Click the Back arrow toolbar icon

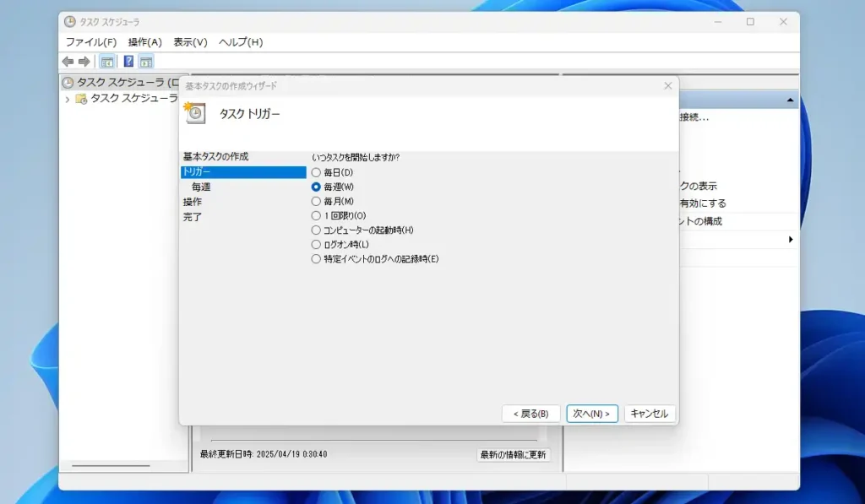[68, 62]
